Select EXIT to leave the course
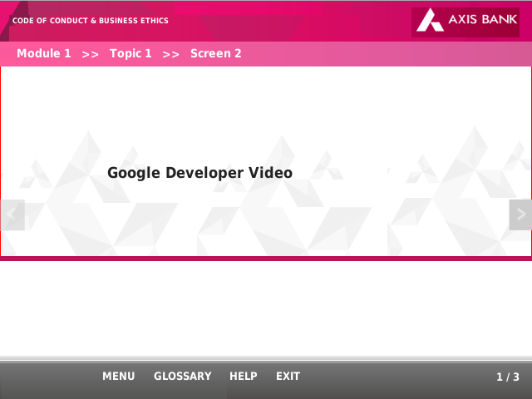Screen dimensions: 532x399 [x=288, y=376]
